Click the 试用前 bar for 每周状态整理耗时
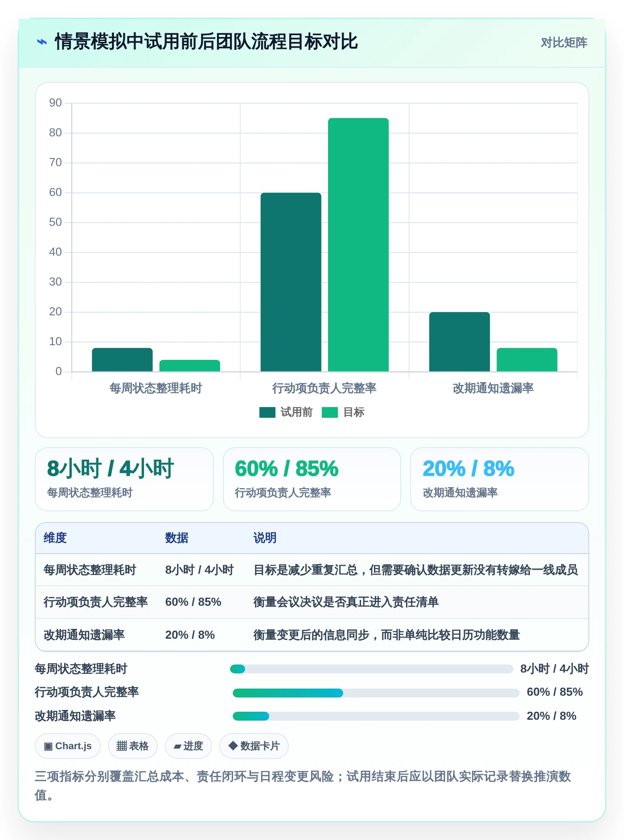624x840 pixels. [122, 359]
